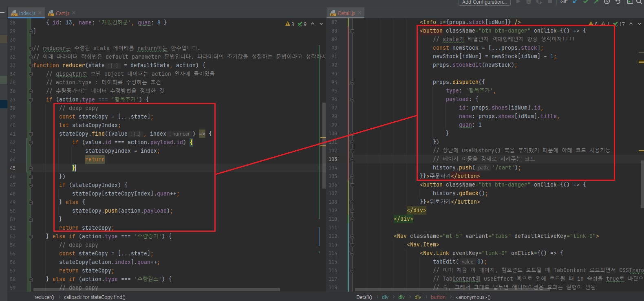644x301 pixels.
Task: Click the Debug bug icon in toolbar
Action: [x=529, y=2]
